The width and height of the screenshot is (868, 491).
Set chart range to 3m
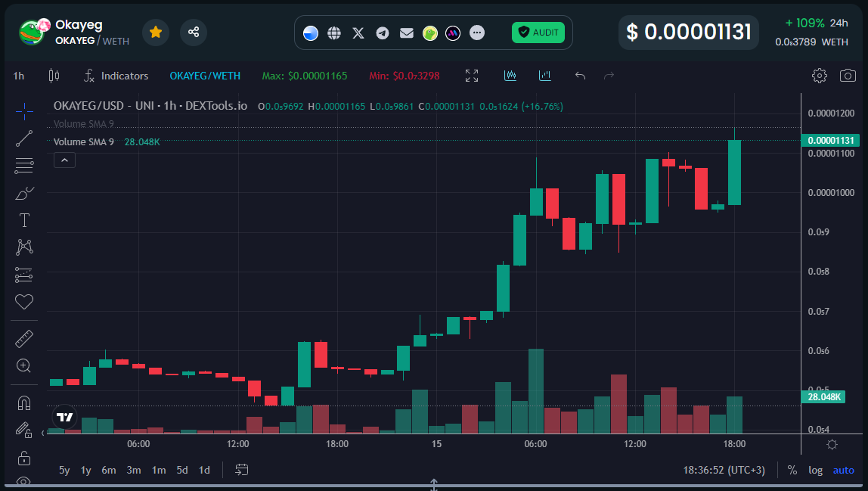[x=133, y=470]
